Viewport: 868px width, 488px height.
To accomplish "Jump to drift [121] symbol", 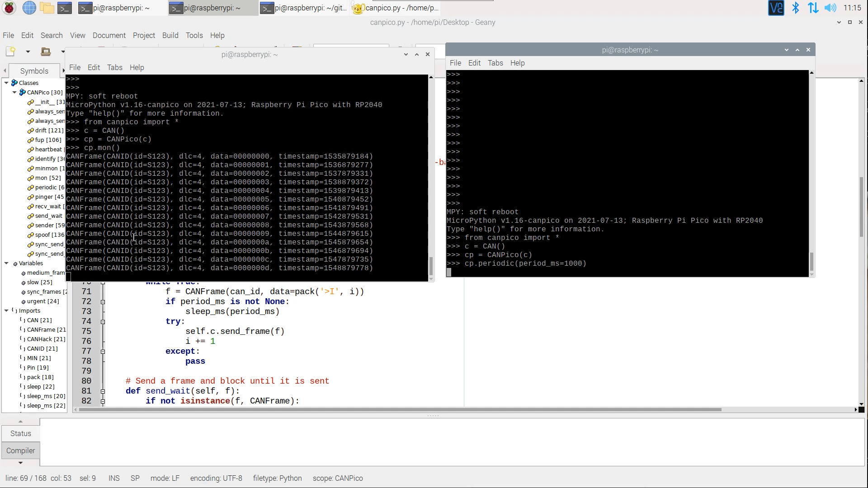I will tap(49, 130).
